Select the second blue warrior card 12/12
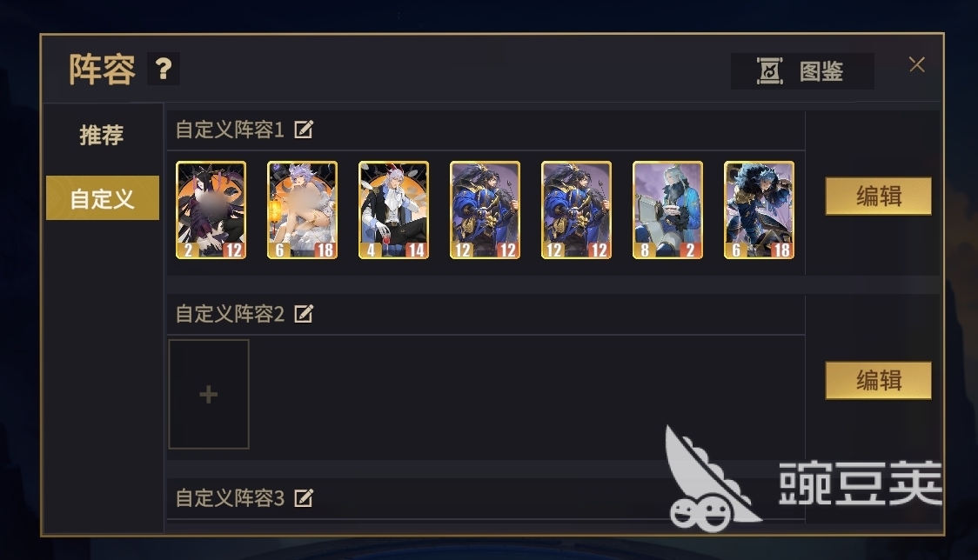Screen dimensions: 978x560 (x=576, y=210)
